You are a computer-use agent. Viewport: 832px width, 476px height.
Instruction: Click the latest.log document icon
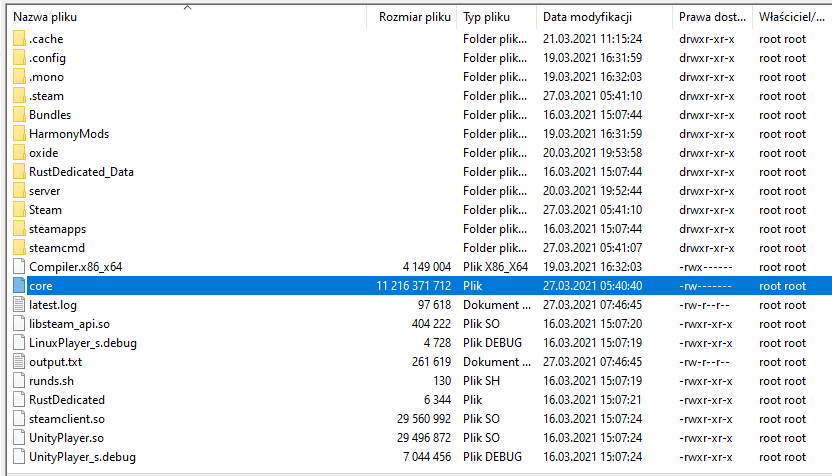(x=19, y=305)
